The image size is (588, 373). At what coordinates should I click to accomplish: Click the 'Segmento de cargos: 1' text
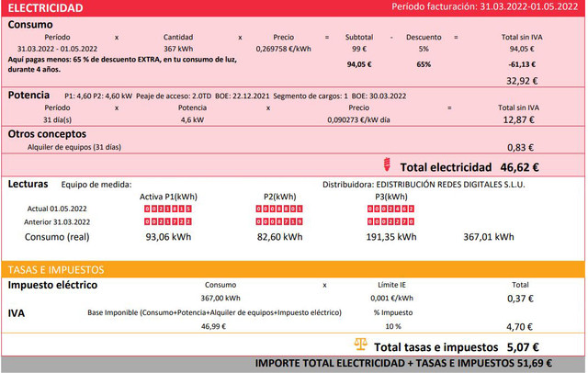(x=311, y=96)
